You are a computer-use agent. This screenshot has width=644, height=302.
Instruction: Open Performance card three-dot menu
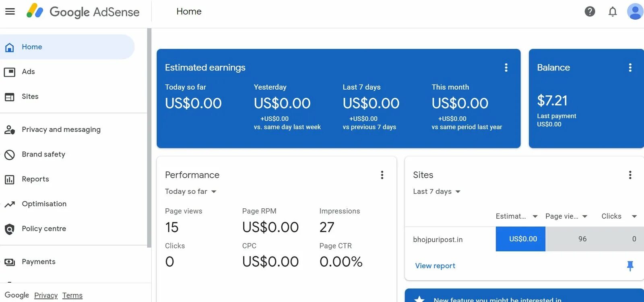[x=382, y=175]
